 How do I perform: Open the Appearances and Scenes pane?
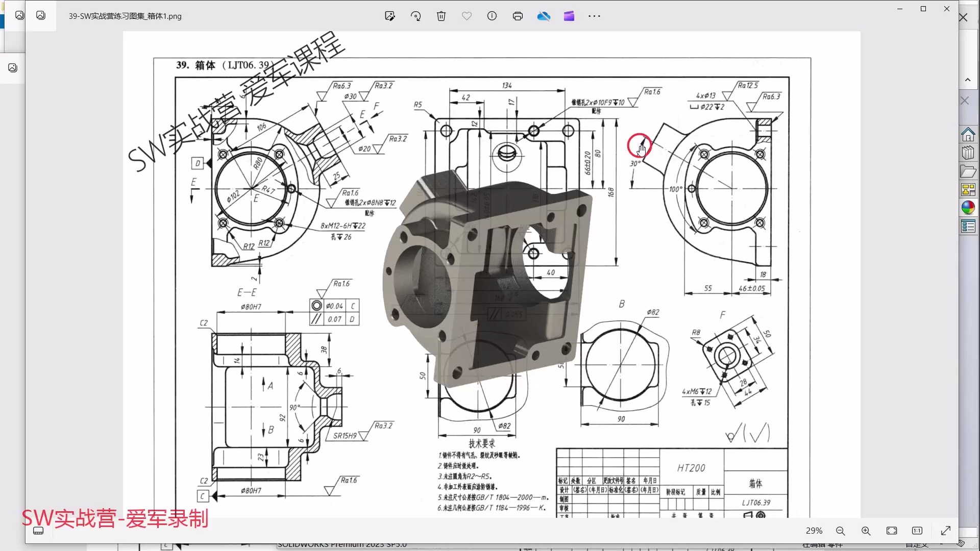point(968,208)
